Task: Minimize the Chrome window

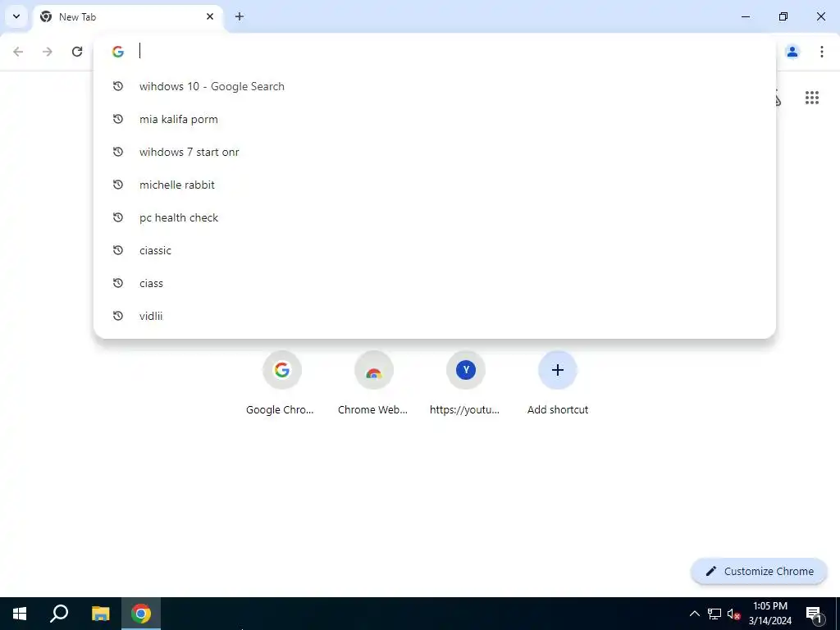Action: pos(745,16)
